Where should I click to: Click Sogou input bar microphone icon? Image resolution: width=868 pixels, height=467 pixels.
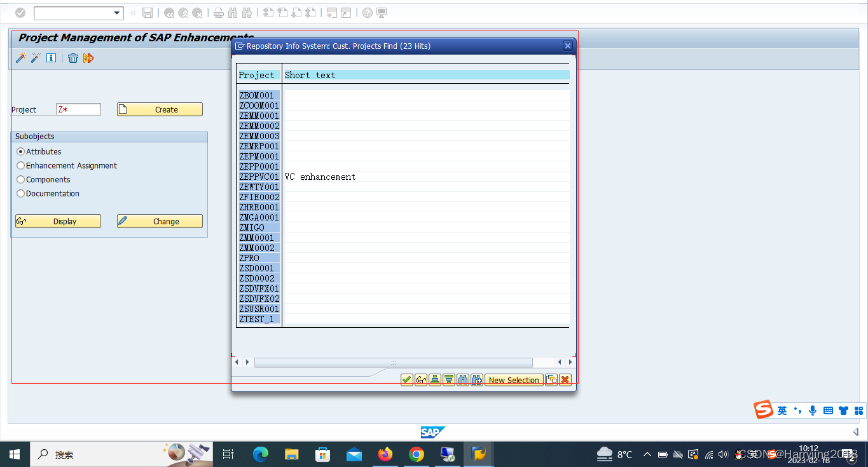(x=813, y=410)
